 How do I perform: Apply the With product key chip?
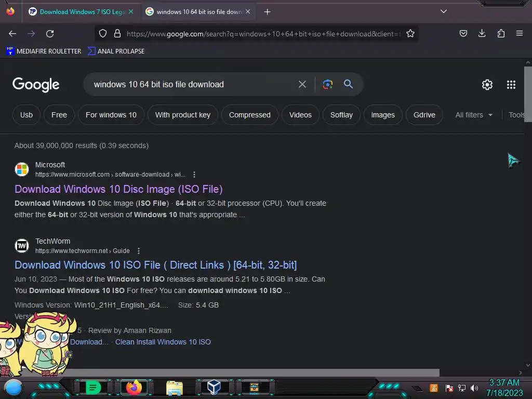pos(183,115)
